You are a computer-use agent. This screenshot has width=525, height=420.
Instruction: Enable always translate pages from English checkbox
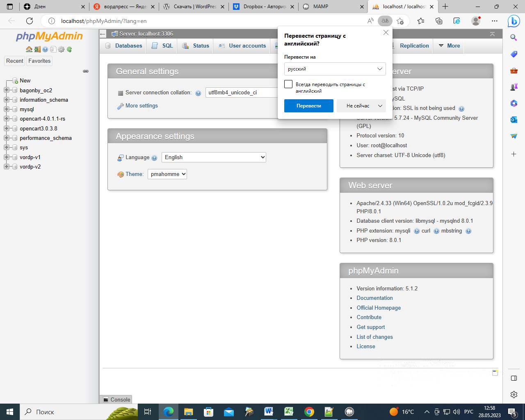coord(288,84)
